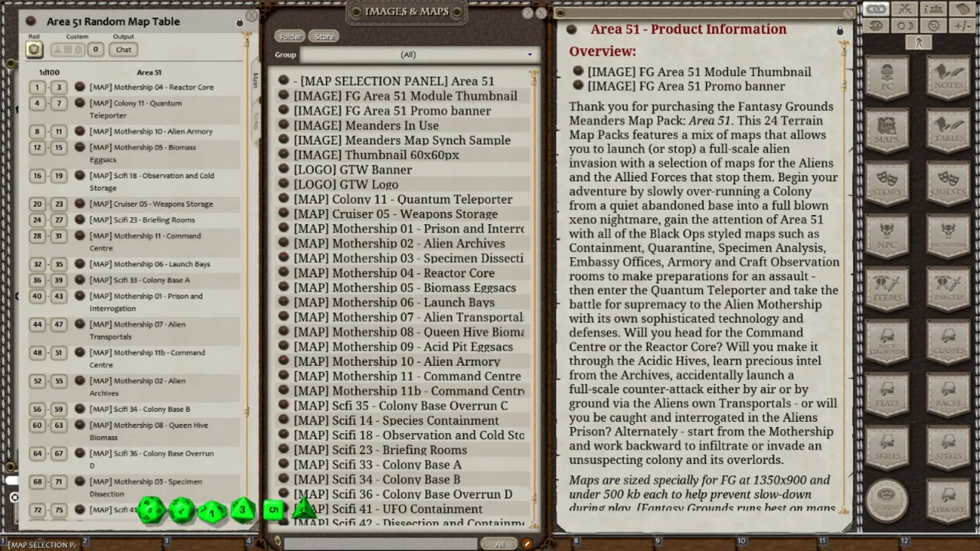This screenshot has height=551, width=980.
Task: Open [MAP] Mothership 09 - Acid Pit Eggsacs
Action: (x=403, y=347)
